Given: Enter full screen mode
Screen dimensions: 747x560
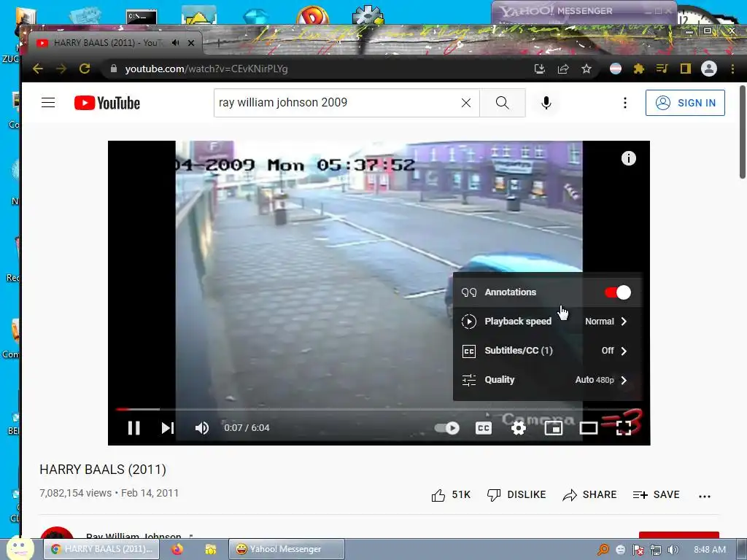Looking at the screenshot, I should pos(624,428).
